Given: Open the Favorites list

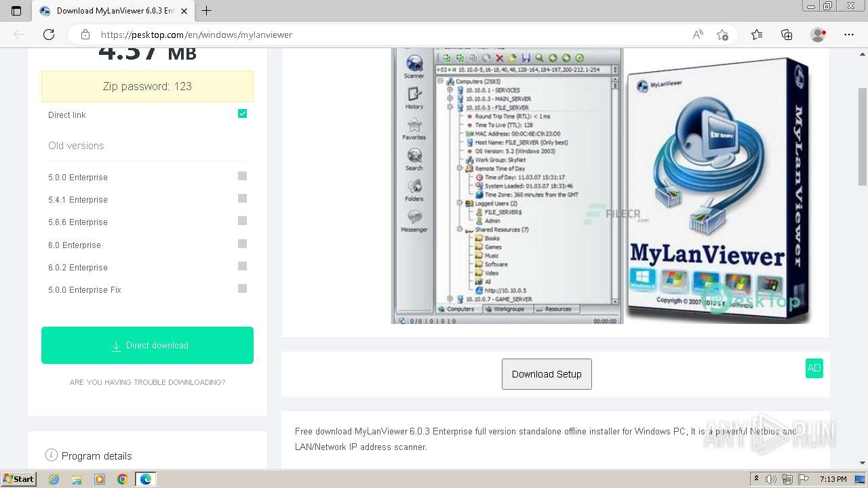Looking at the screenshot, I should (757, 35).
